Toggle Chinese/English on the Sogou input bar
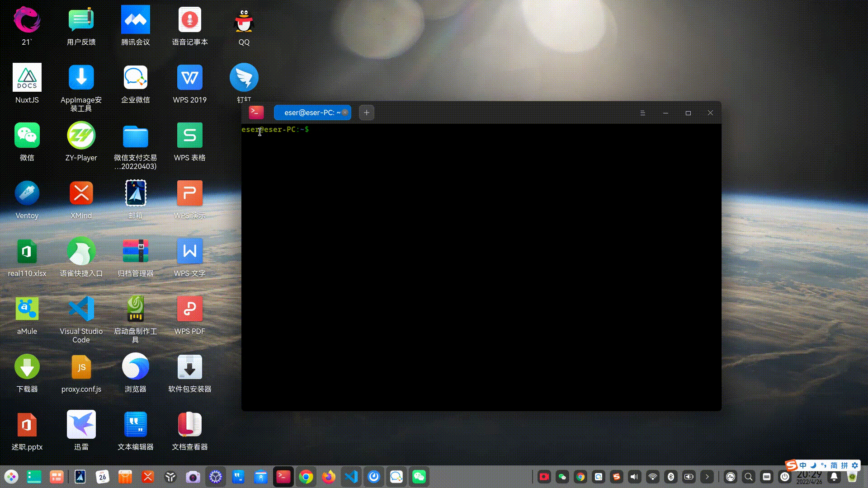The width and height of the screenshot is (868, 488). 803,465
